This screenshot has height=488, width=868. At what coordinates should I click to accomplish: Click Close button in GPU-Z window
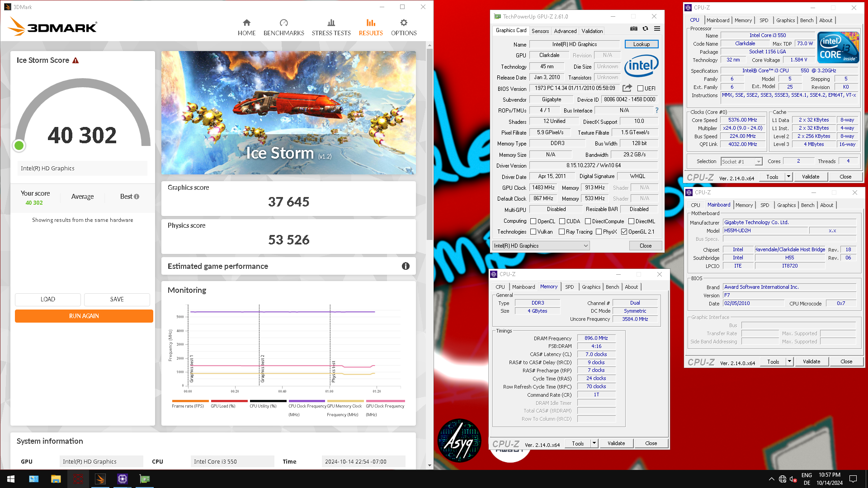pyautogui.click(x=646, y=246)
